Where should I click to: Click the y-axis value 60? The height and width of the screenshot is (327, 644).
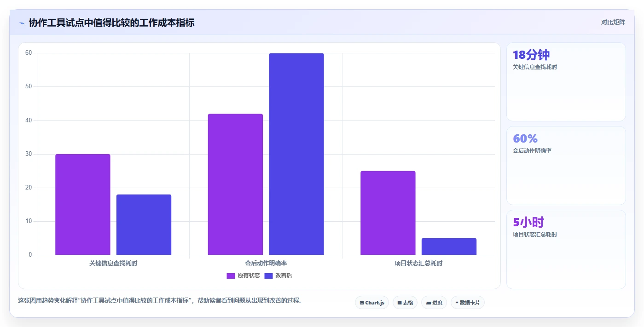click(29, 53)
